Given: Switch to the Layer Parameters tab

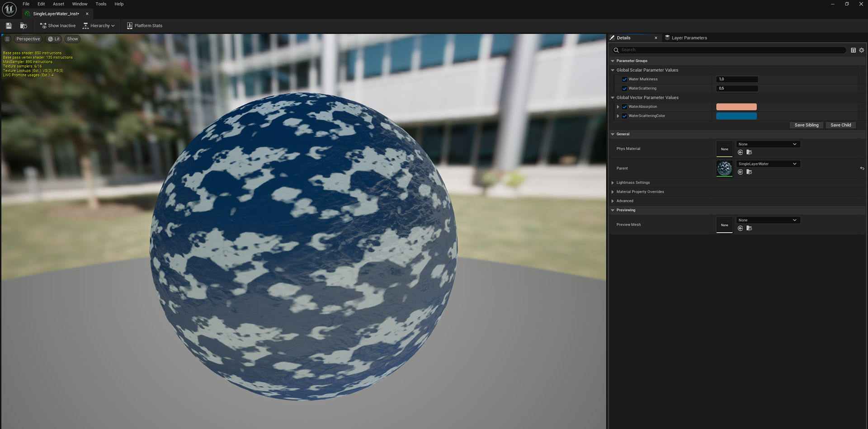Looking at the screenshot, I should (685, 38).
